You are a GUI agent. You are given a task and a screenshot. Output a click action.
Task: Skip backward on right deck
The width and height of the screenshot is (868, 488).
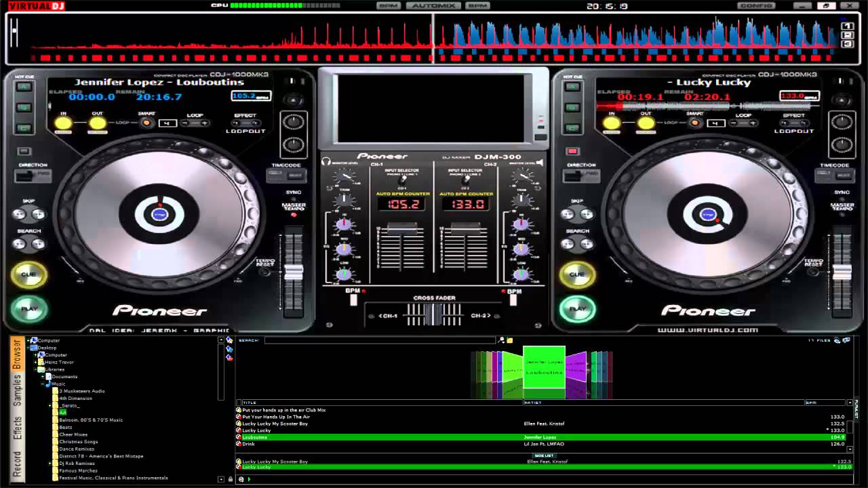pyautogui.click(x=568, y=214)
